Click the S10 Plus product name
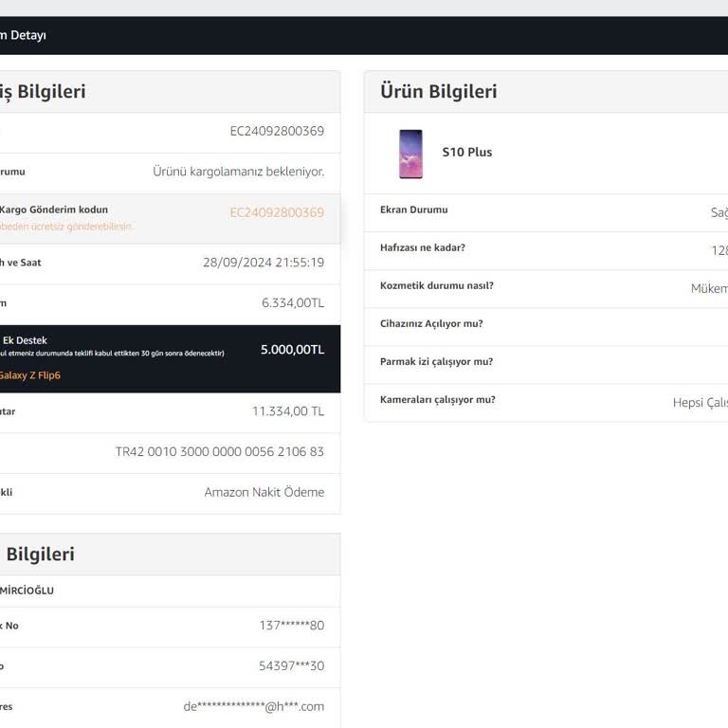Screen dimensions: 728x728 click(x=467, y=153)
